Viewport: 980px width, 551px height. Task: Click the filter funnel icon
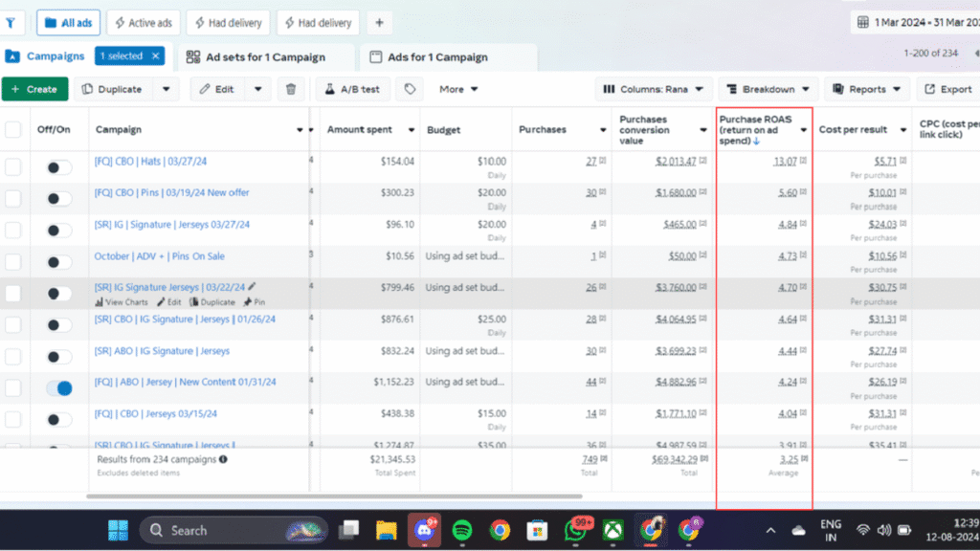click(10, 22)
